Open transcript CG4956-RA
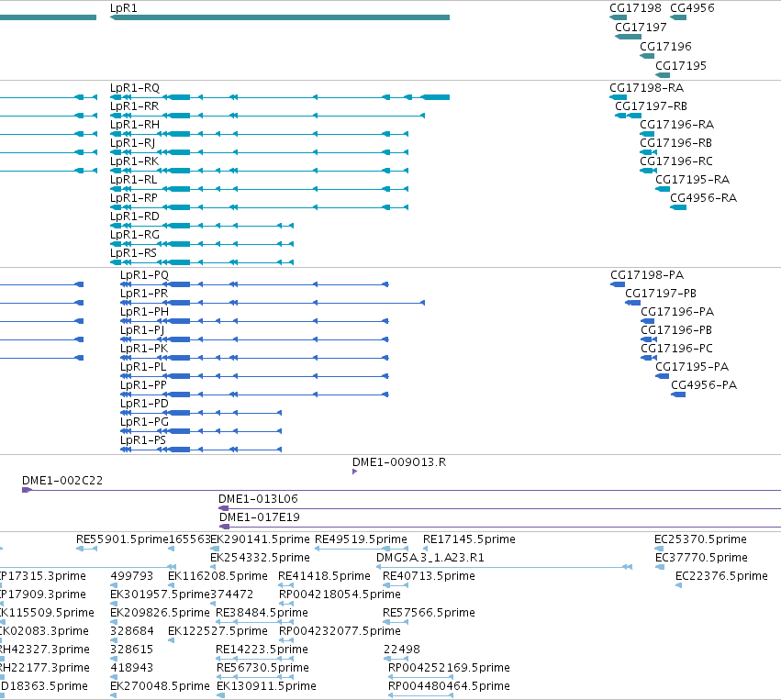Screen dimensions: 781x700 pyautogui.click(x=678, y=207)
